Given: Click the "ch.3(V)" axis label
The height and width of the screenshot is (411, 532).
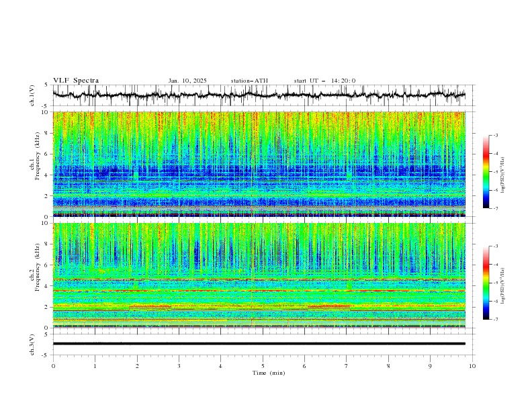Looking at the screenshot, I should [x=32, y=345].
